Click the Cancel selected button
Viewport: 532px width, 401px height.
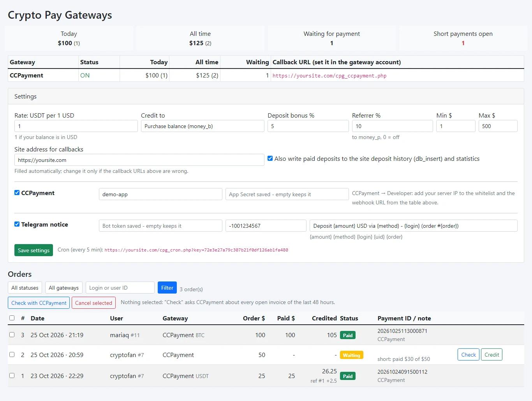pos(93,303)
